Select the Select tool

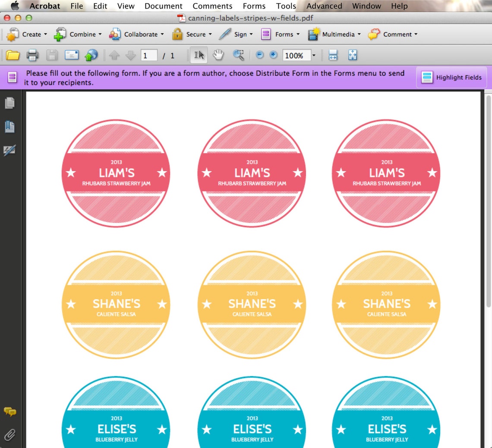point(198,55)
